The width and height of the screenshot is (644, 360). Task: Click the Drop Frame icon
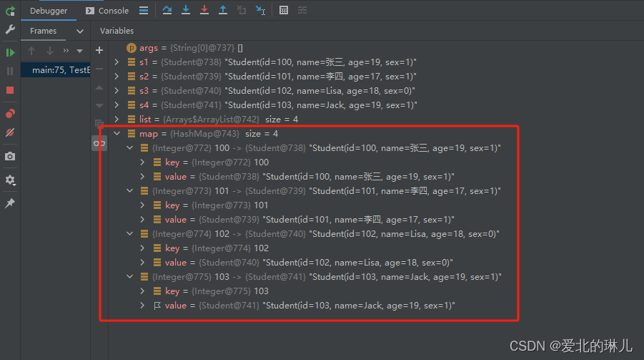[x=242, y=10]
